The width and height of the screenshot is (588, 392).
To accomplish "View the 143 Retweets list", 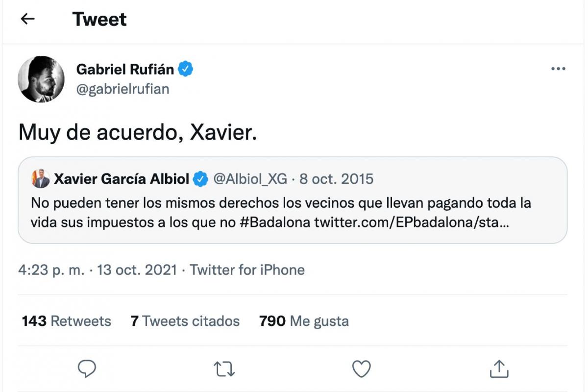I will pyautogui.click(x=67, y=321).
